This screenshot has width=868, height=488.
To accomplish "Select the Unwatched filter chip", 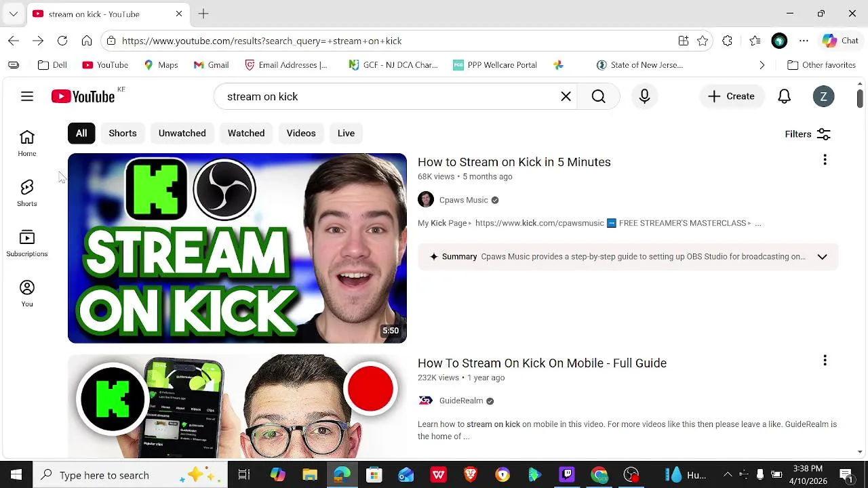I will pos(182,134).
